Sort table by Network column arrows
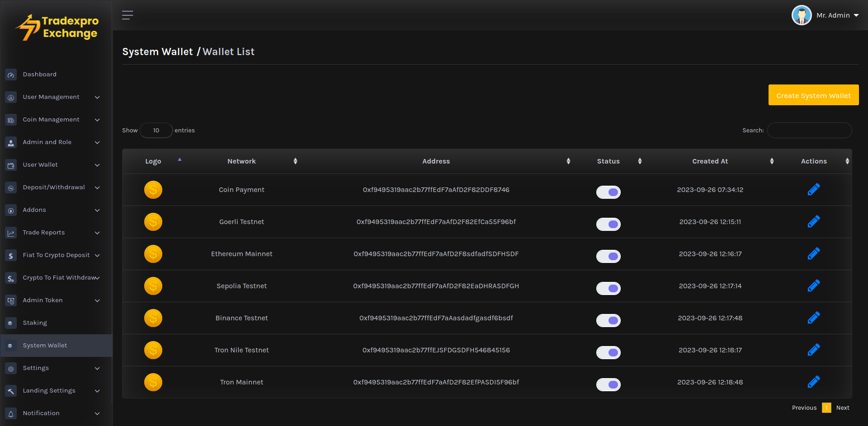Viewport: 868px width, 426px height. 295,161
